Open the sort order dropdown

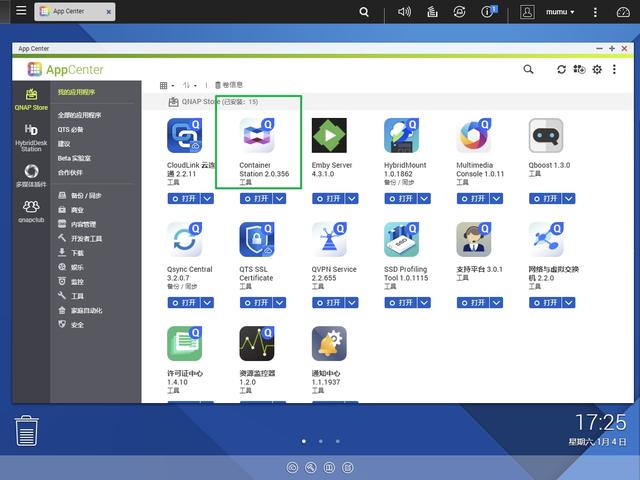190,85
